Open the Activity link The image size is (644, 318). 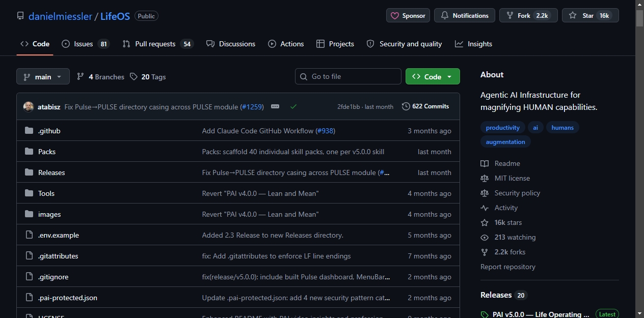point(499,208)
